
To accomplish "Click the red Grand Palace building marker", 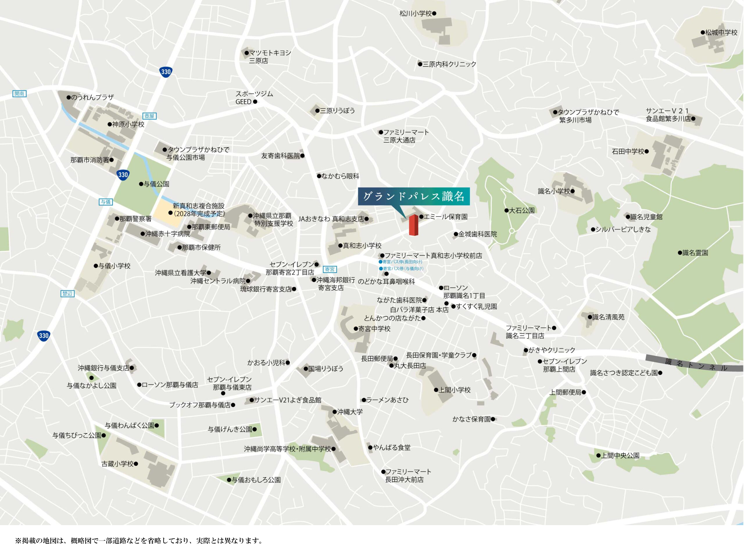I will [x=413, y=225].
